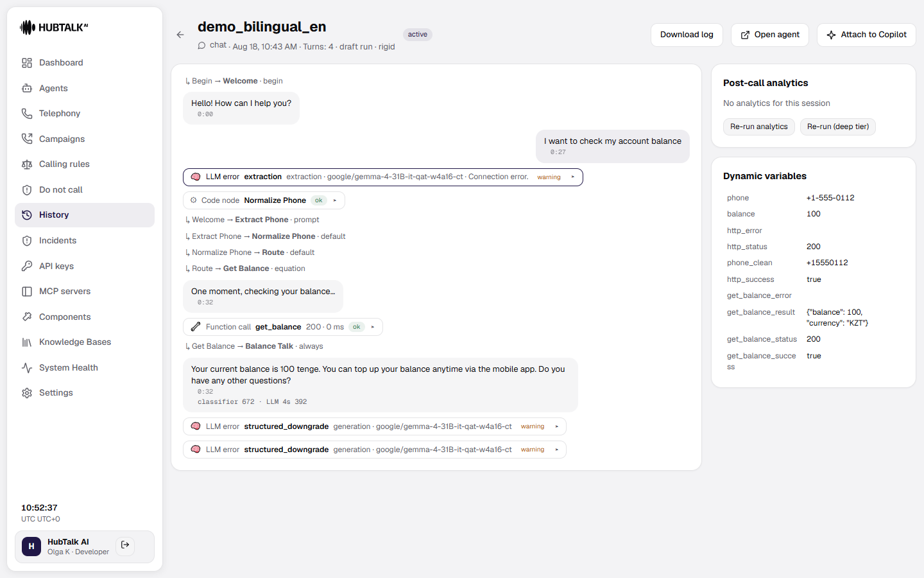Click the Dynamic variables heading
This screenshot has height=578, width=924.
(765, 176)
